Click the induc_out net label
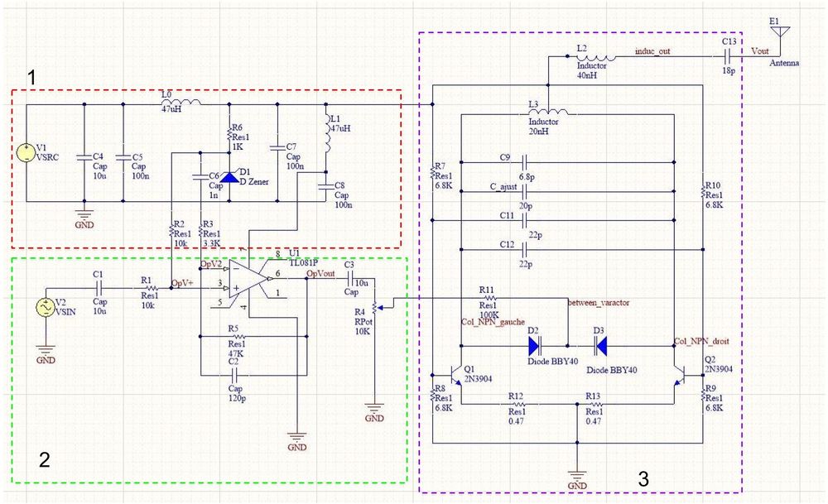 pyautogui.click(x=654, y=51)
